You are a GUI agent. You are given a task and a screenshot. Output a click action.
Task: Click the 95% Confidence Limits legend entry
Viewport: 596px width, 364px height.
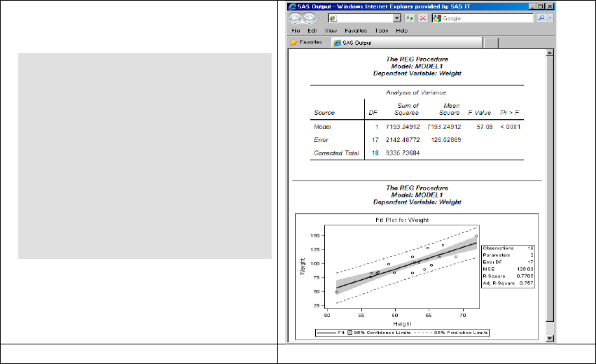380,332
